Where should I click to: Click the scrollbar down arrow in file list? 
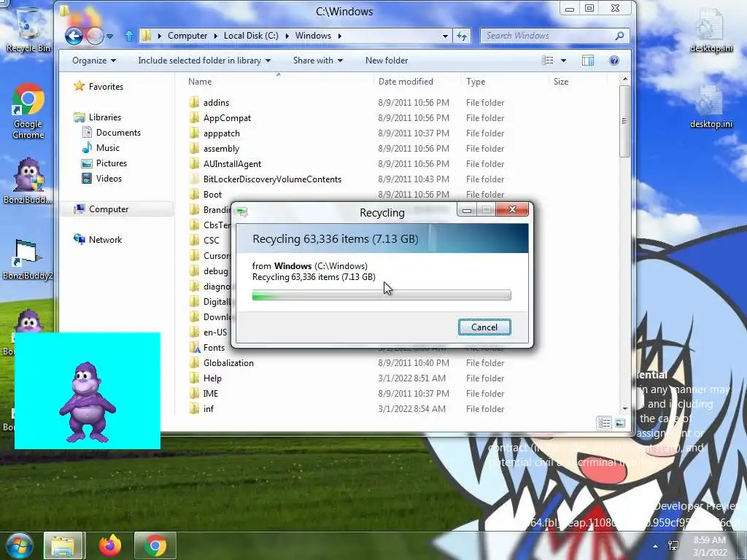(624, 408)
